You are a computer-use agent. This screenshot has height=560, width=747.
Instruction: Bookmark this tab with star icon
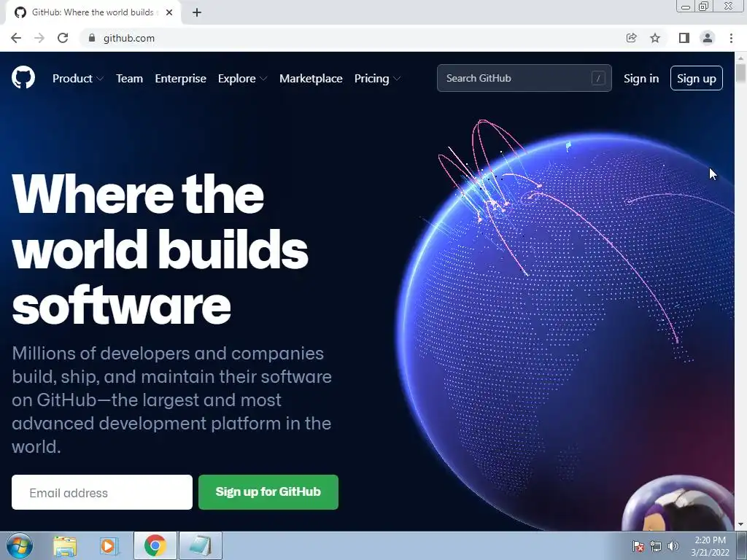(655, 38)
